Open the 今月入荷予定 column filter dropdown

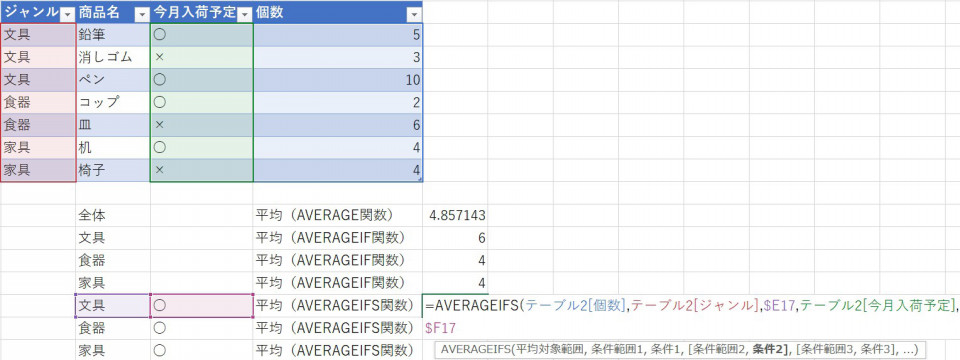tap(245, 13)
